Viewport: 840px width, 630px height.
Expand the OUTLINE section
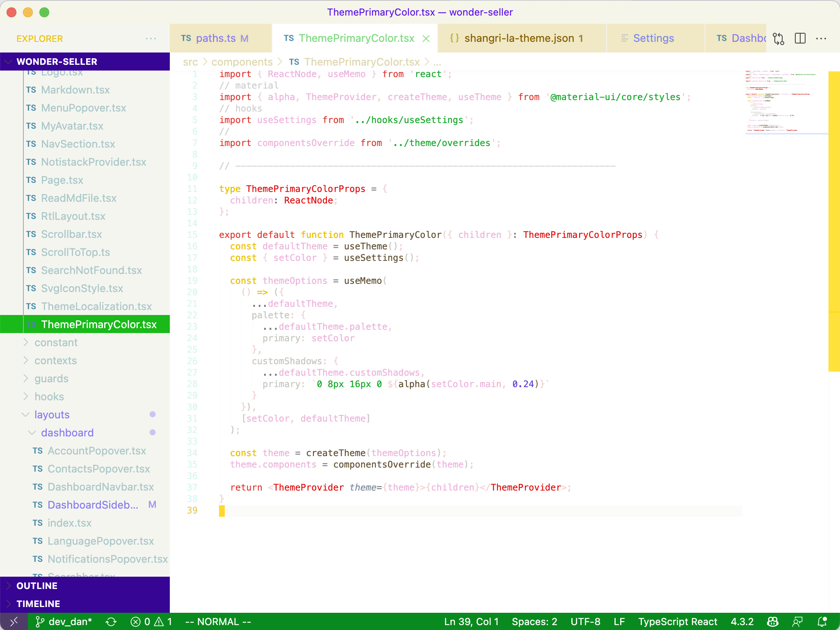(37, 586)
